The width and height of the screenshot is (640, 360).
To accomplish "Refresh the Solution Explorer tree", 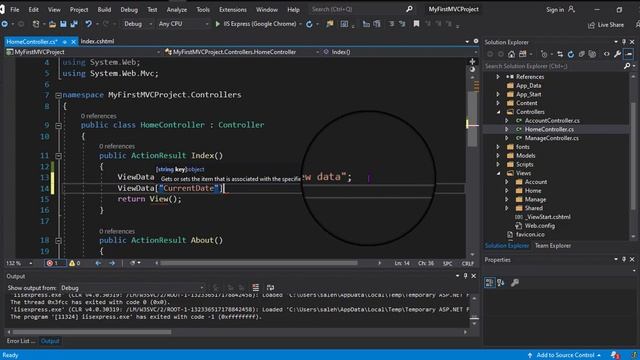I will [571, 54].
